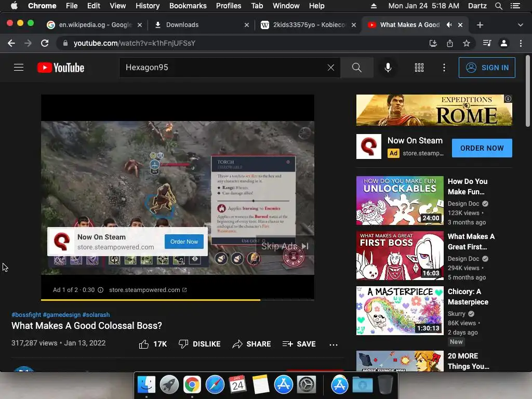Show ad info circle next to timer
The image size is (532, 399).
click(100, 290)
